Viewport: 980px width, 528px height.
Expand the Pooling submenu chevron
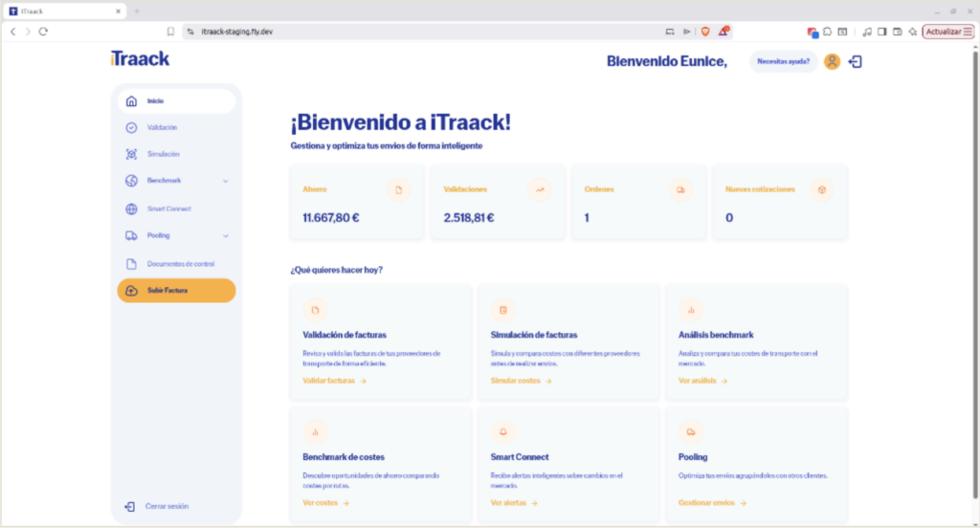pos(226,236)
